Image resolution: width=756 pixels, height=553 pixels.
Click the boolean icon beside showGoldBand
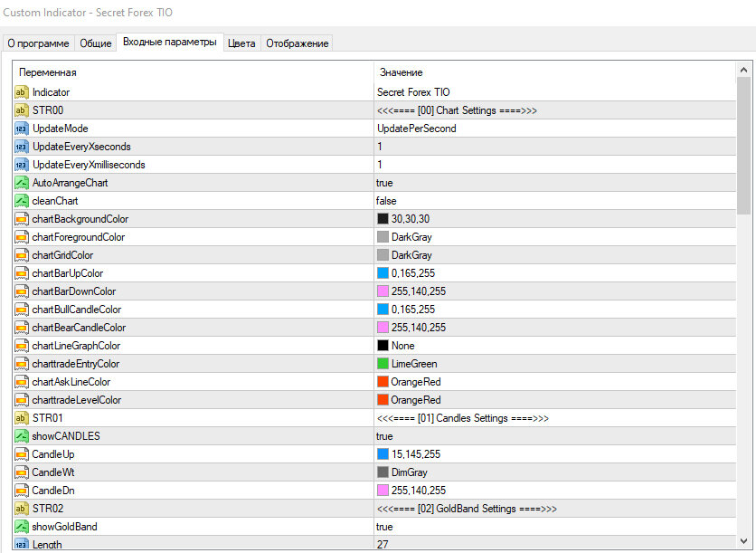[21, 527]
